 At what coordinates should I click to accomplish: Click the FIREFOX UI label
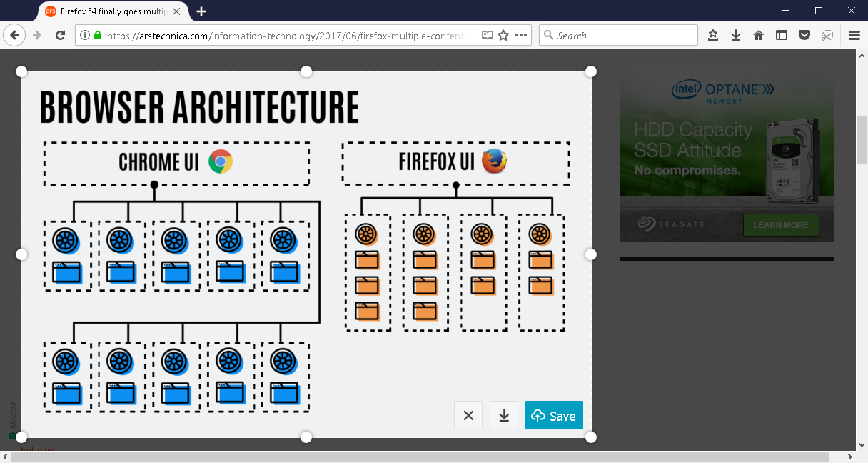[436, 161]
